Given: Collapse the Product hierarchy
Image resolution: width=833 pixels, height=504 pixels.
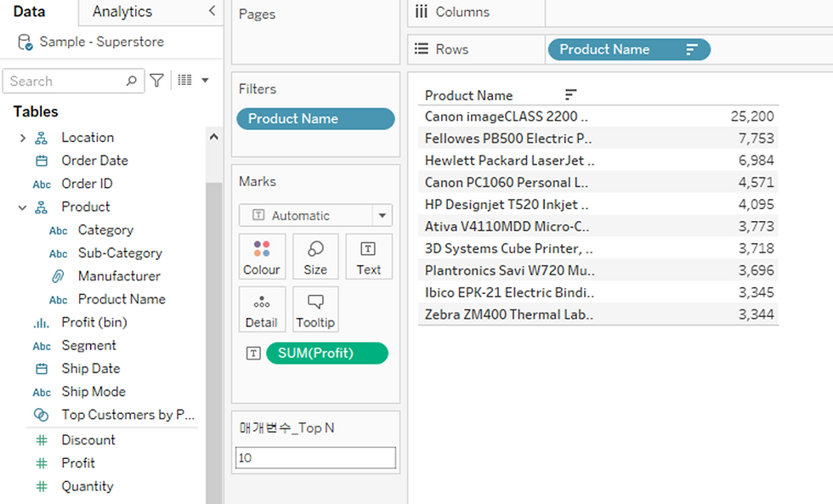Looking at the screenshot, I should tap(22, 207).
